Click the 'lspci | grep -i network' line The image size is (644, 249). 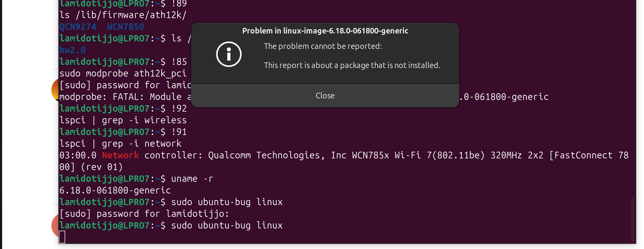pos(120,144)
